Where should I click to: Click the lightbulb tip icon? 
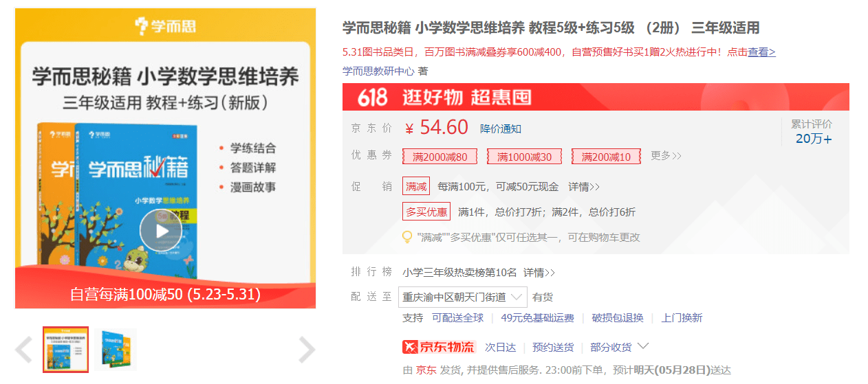(407, 237)
